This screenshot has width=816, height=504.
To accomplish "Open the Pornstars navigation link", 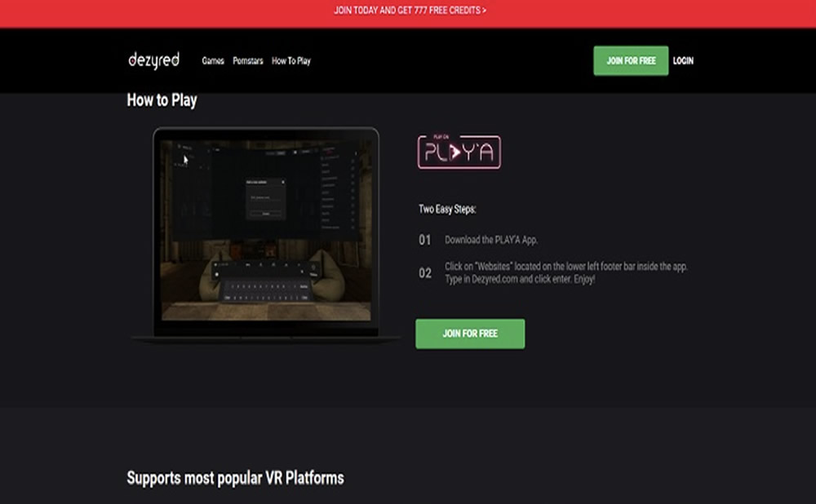I will click(248, 61).
